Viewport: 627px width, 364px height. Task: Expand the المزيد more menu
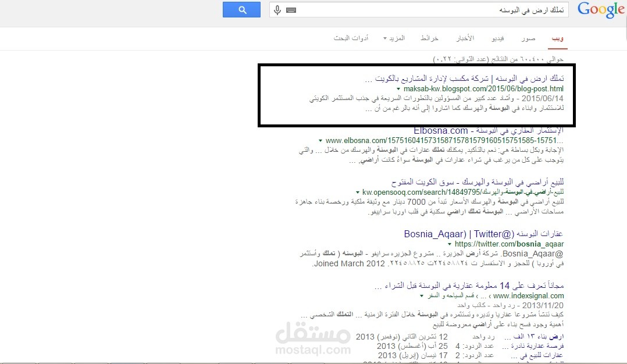click(x=394, y=38)
